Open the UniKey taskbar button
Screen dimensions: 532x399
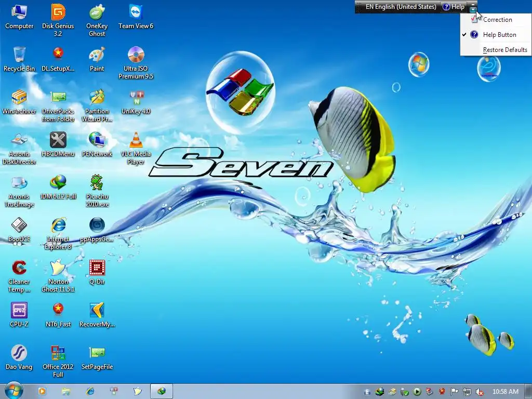pos(114,391)
